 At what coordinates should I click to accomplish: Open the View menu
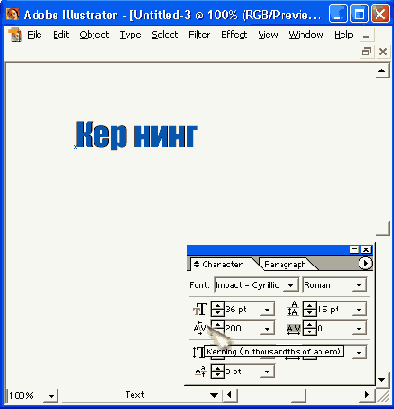268,35
